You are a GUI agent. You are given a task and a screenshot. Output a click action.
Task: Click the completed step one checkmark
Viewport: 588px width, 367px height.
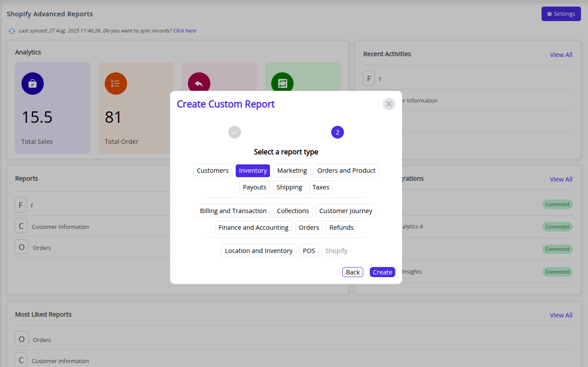(x=234, y=132)
